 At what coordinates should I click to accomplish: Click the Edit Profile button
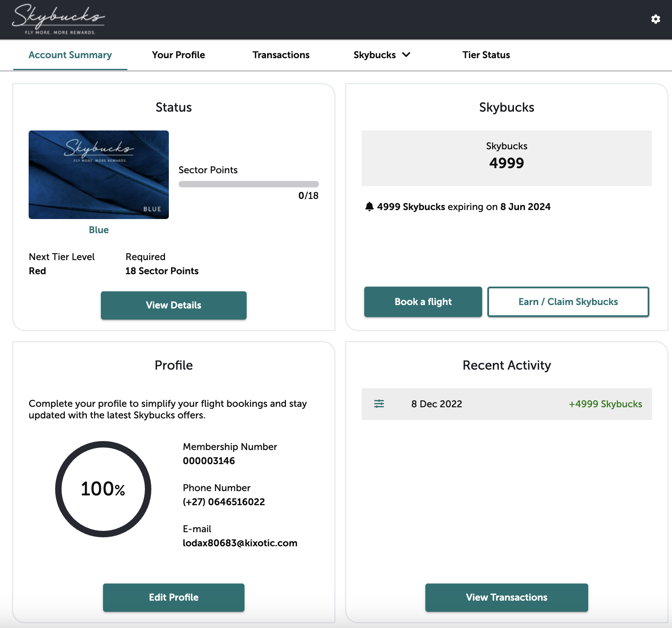pyautogui.click(x=174, y=598)
